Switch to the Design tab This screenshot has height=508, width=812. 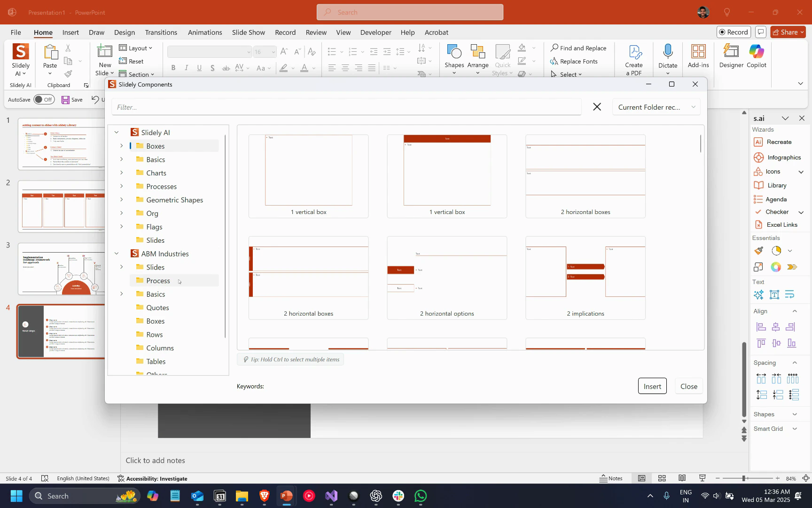124,32
